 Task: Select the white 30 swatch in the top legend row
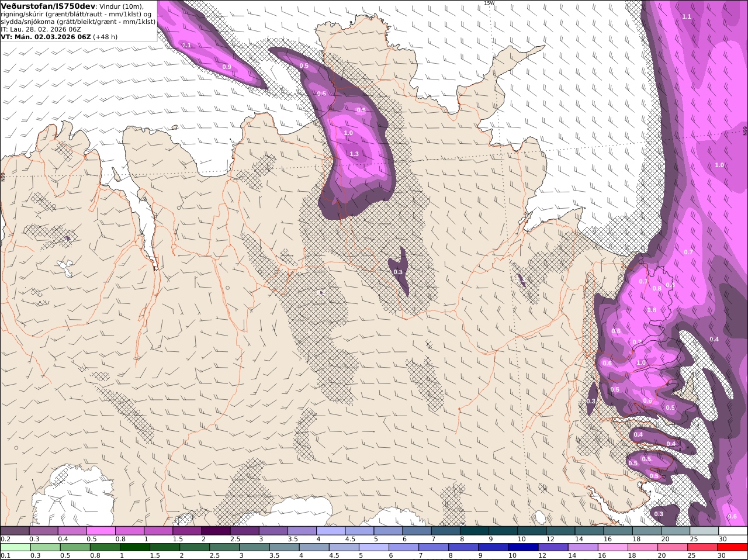[x=733, y=531]
